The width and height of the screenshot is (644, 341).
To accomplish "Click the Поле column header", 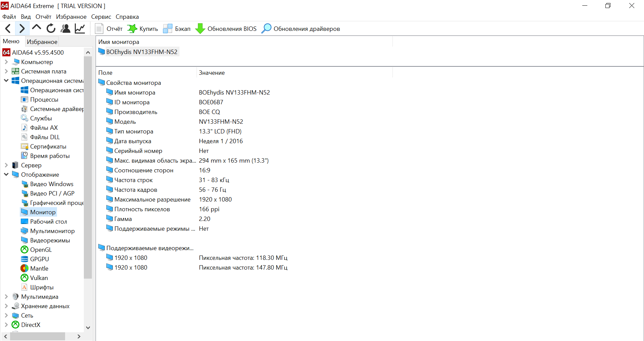I will click(x=146, y=73).
